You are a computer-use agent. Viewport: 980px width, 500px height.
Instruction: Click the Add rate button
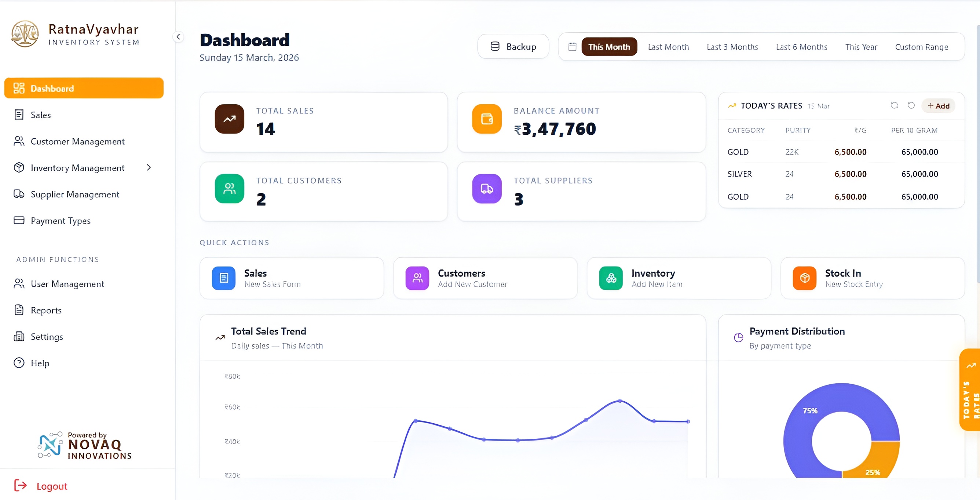pyautogui.click(x=938, y=106)
